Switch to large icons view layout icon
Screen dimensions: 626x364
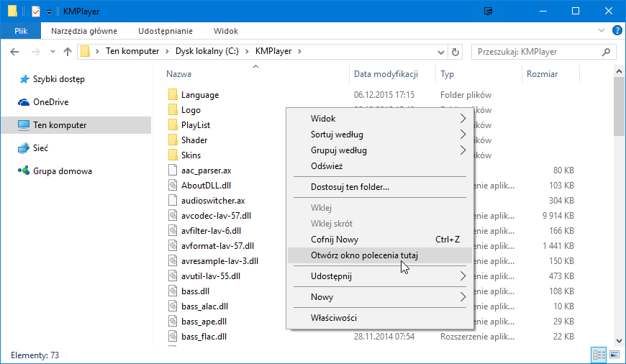614,355
